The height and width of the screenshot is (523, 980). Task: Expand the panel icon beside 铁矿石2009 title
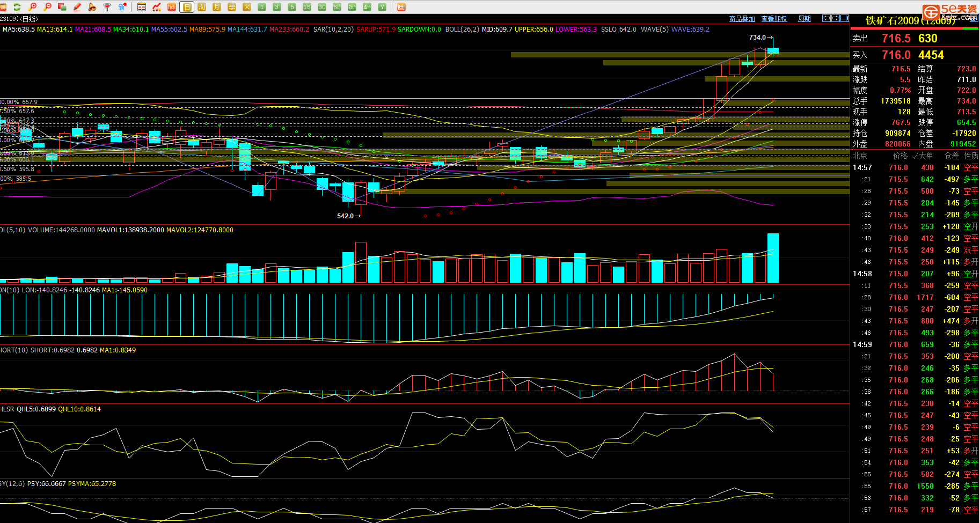974,18
